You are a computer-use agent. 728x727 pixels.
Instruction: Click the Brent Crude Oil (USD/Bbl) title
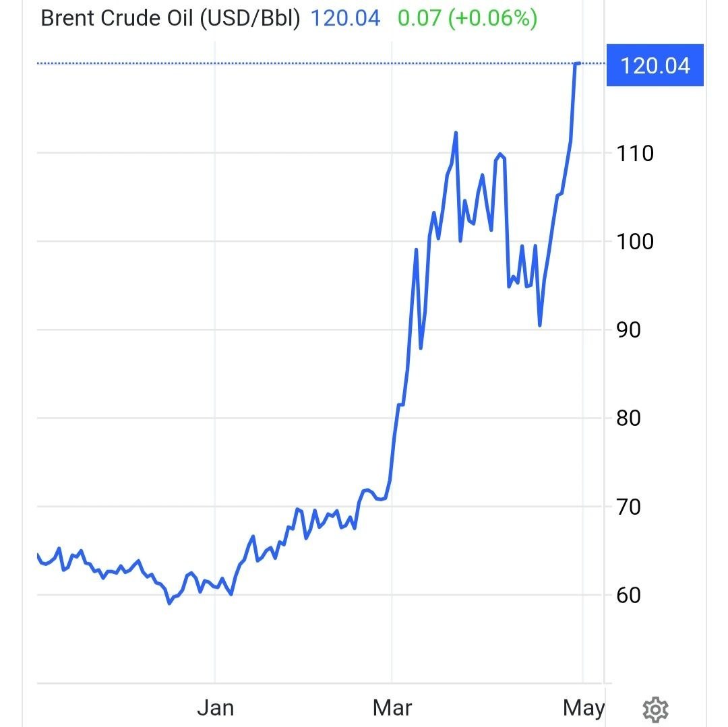170,18
